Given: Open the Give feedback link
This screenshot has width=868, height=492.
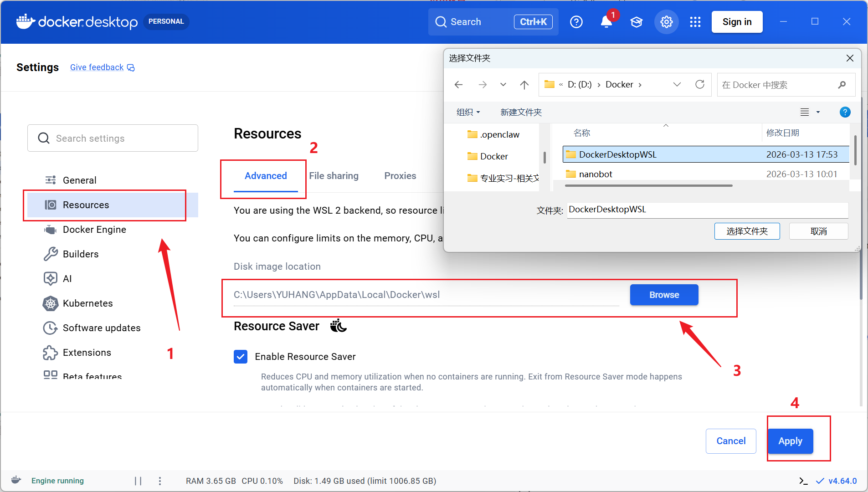Looking at the screenshot, I should (97, 67).
